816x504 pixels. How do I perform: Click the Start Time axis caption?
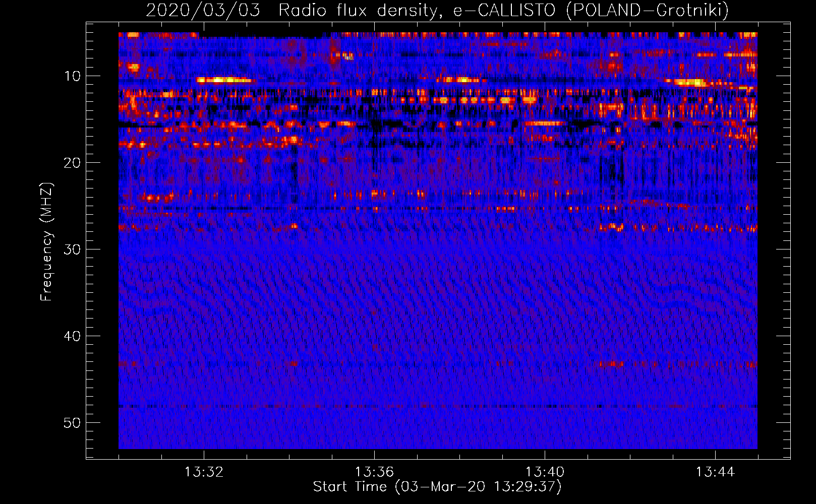pyautogui.click(x=437, y=487)
